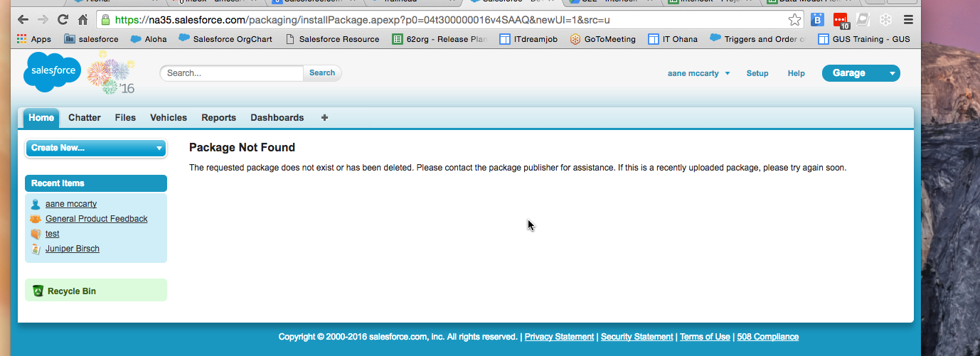
Task: Open recent item aane mccarty
Action: coord(71,204)
